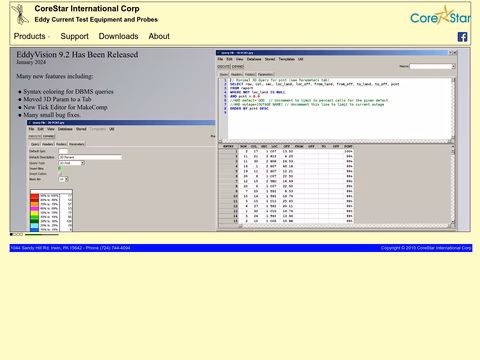Open the Facebook page icon
Screen dimensions: 480x360
click(x=462, y=37)
